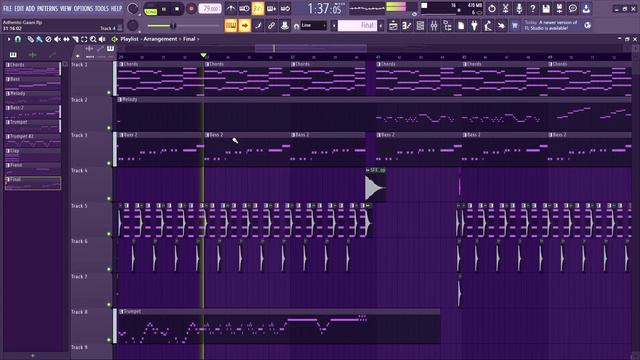Open the Line snap dropdown
The width and height of the screenshot is (640, 360).
click(x=313, y=26)
